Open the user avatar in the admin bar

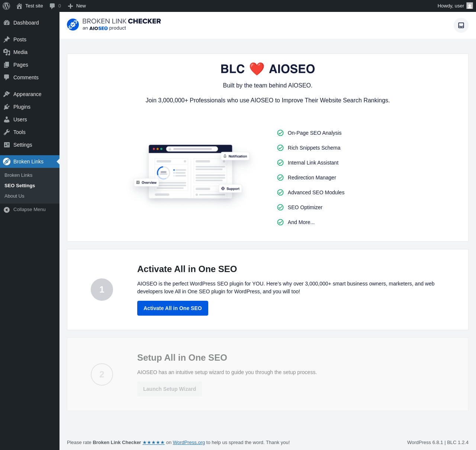click(x=470, y=6)
